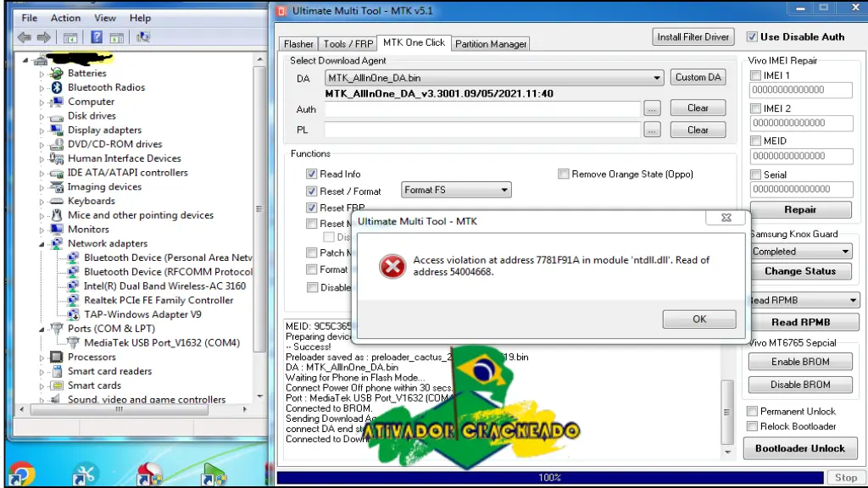868x488 pixels.
Task: Select the Mice and other pointing devices icon
Action: pyautogui.click(x=56, y=215)
